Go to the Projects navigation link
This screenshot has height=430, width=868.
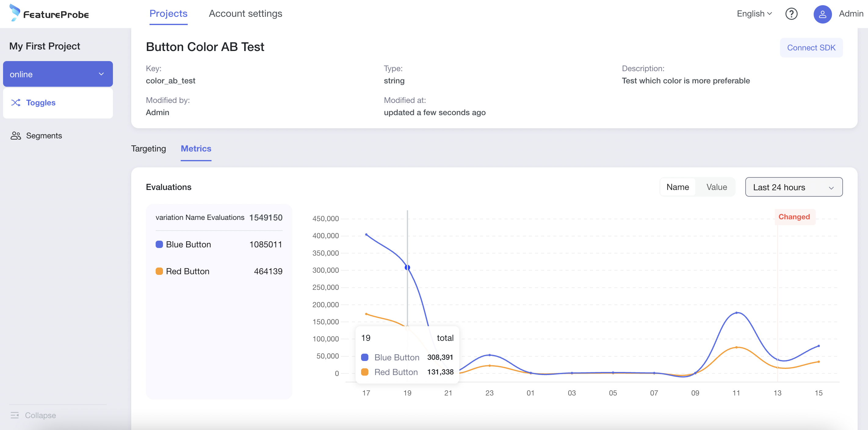[168, 13]
